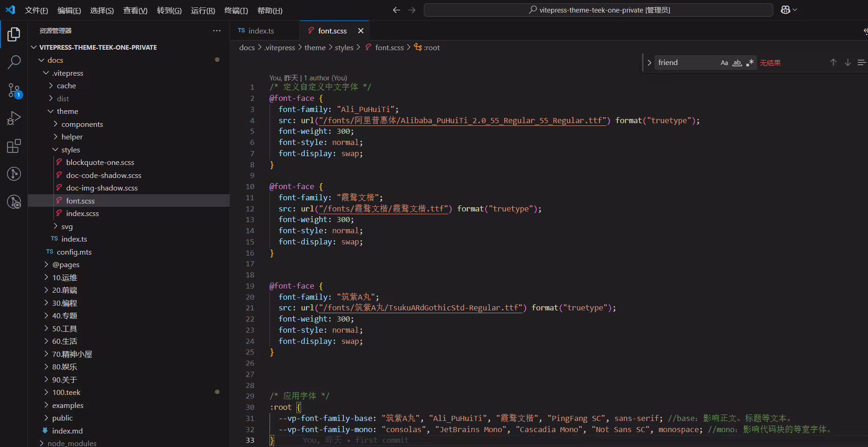Open the Search view in activity bar
Viewport: 868px width, 447px height.
point(14,62)
